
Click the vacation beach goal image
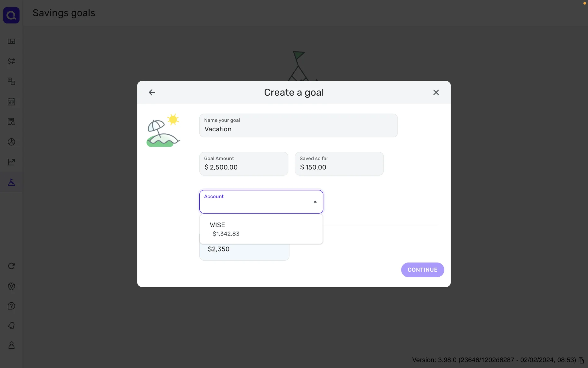point(163,130)
